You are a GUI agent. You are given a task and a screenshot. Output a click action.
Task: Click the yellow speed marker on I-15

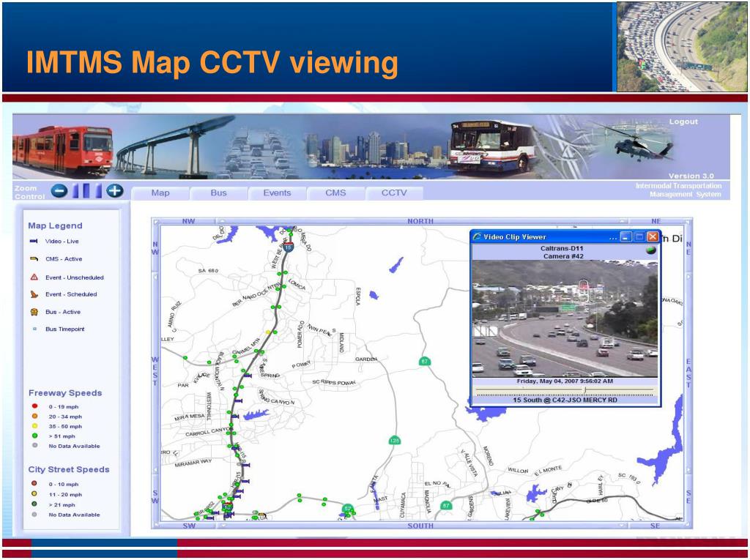268,332
